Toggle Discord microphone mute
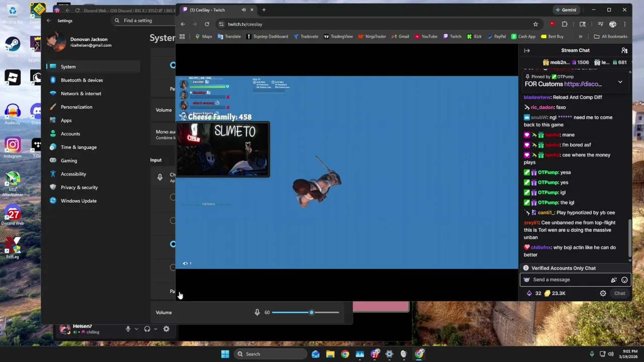The height and width of the screenshot is (362, 644). click(128, 329)
